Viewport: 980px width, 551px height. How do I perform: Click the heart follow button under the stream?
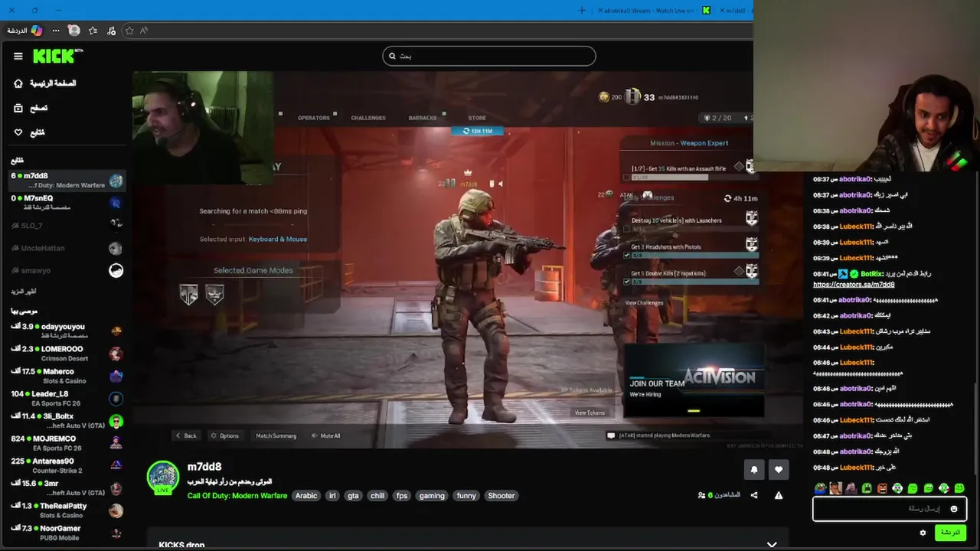tap(779, 469)
